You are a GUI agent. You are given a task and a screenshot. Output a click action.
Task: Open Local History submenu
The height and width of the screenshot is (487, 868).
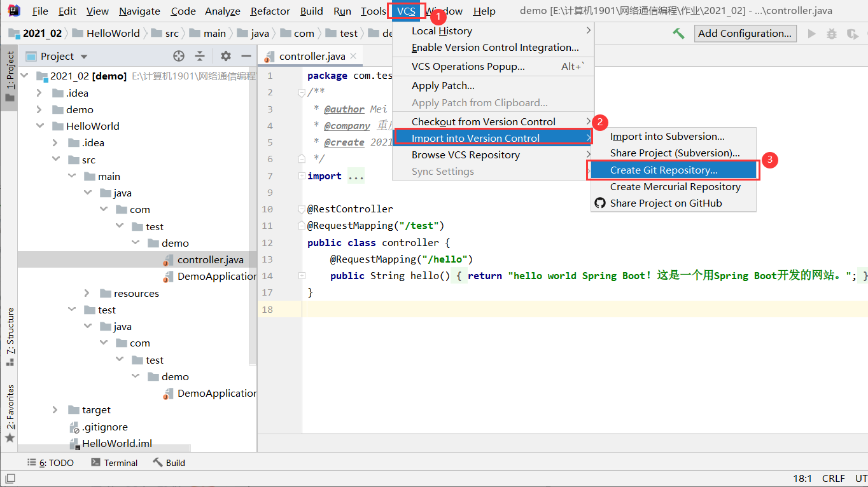tap(494, 31)
